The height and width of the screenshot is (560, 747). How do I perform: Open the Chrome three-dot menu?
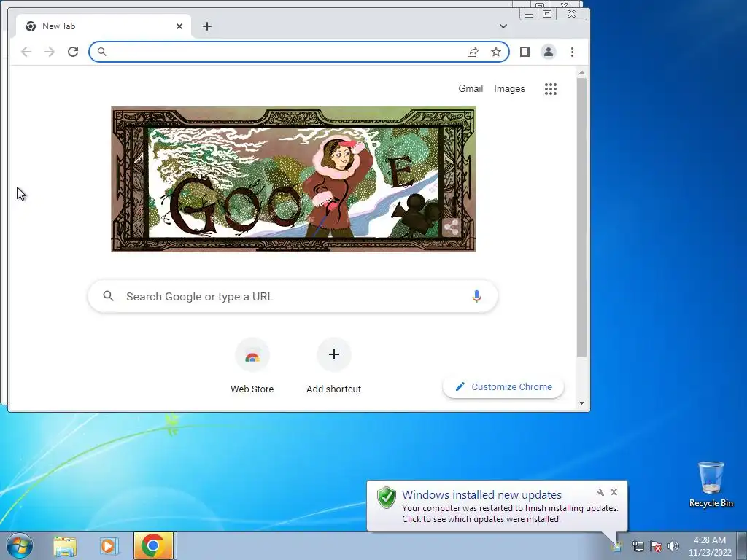572,52
